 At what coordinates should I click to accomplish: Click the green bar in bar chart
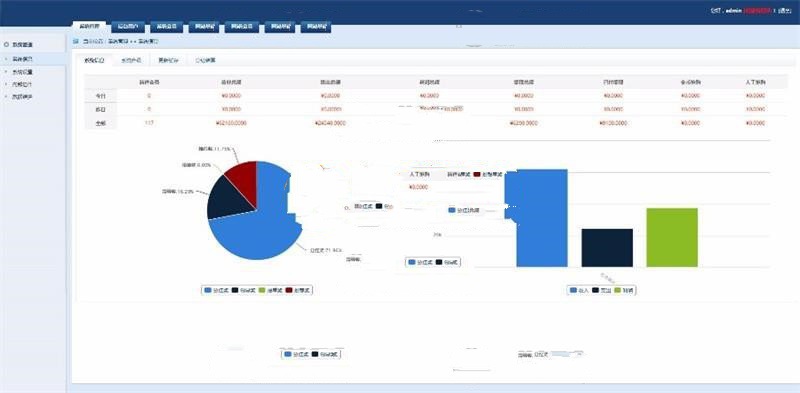click(672, 237)
